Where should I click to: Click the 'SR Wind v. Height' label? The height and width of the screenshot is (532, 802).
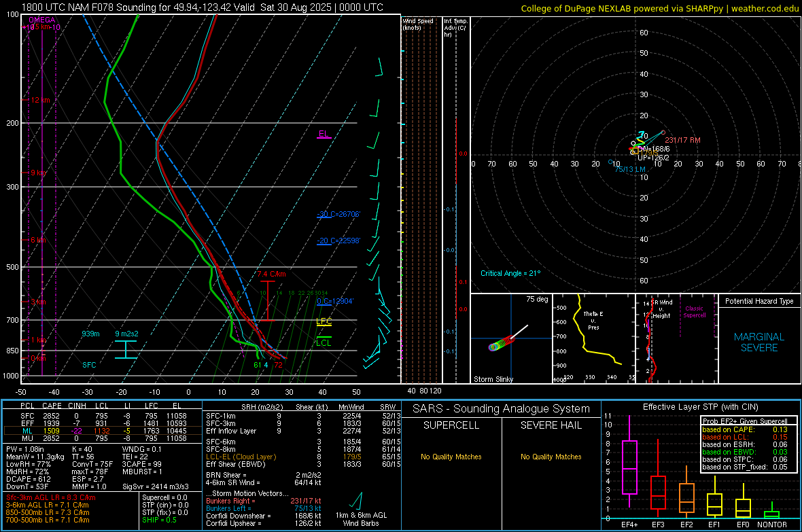[661, 308]
